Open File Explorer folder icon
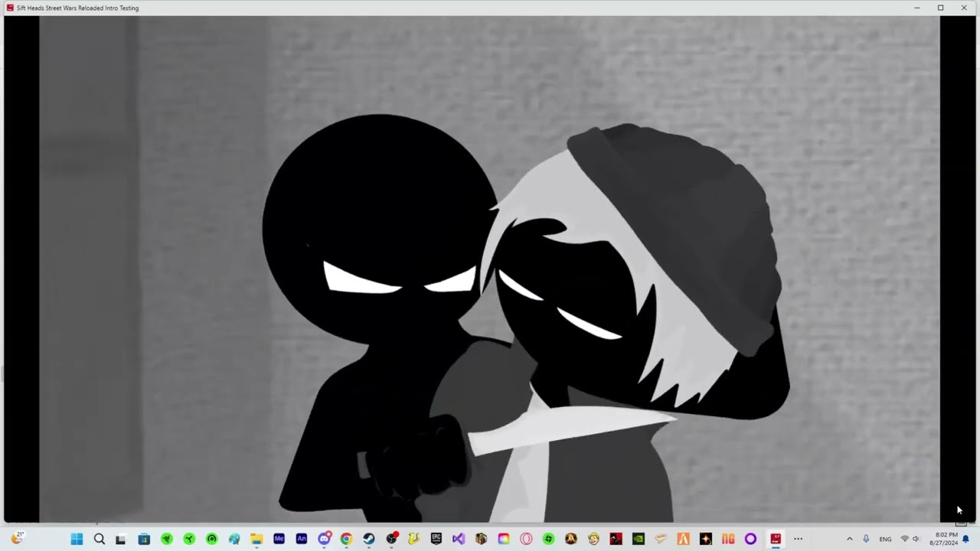Image resolution: width=980 pixels, height=551 pixels. tap(256, 539)
